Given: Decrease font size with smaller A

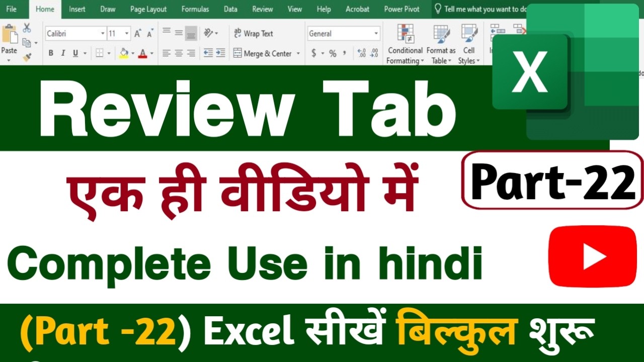Looking at the screenshot, I should pyautogui.click(x=150, y=34).
